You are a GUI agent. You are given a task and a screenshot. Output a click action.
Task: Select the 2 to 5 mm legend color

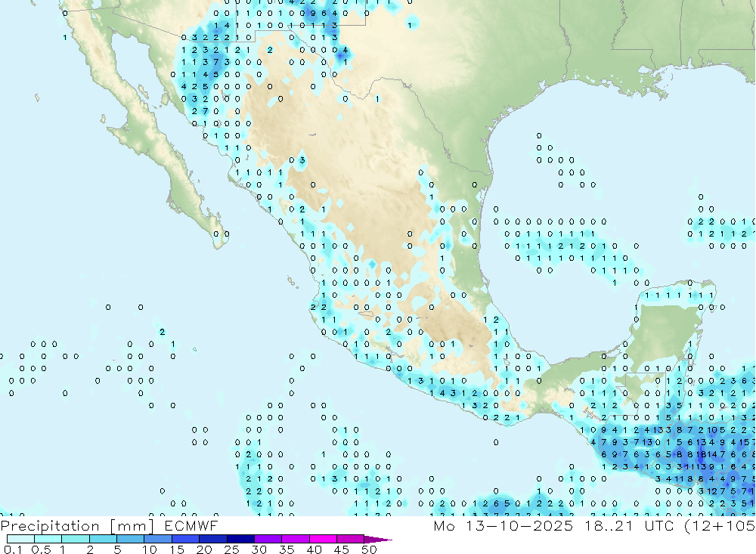[103, 539]
